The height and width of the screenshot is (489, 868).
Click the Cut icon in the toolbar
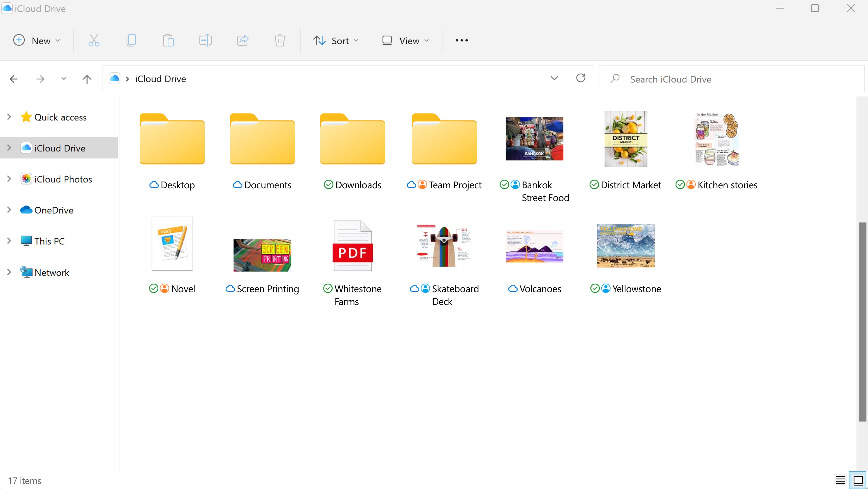pos(94,40)
